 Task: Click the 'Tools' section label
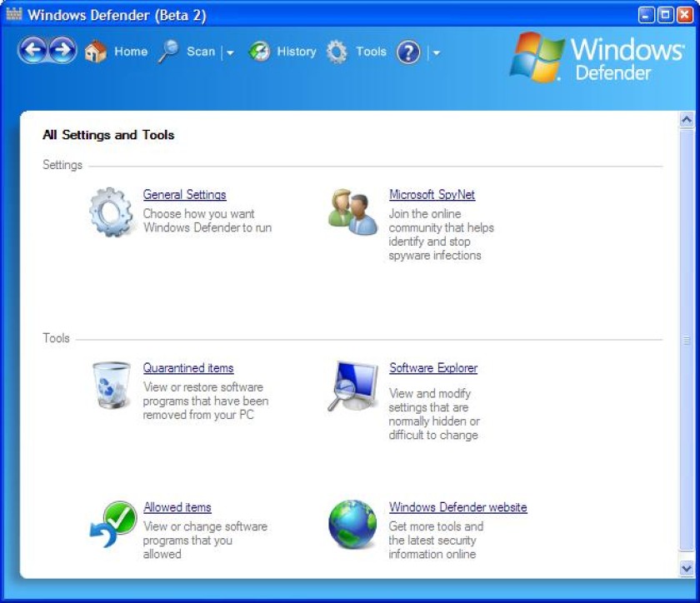57,338
